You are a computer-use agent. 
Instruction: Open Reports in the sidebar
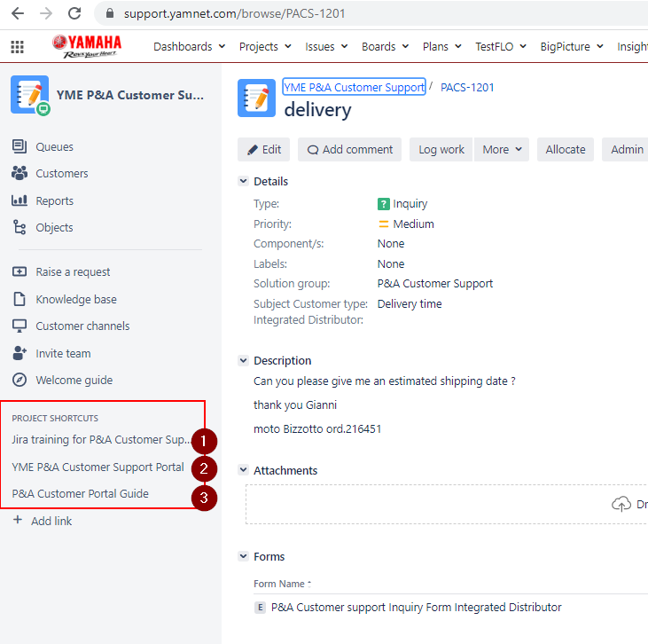pos(55,200)
